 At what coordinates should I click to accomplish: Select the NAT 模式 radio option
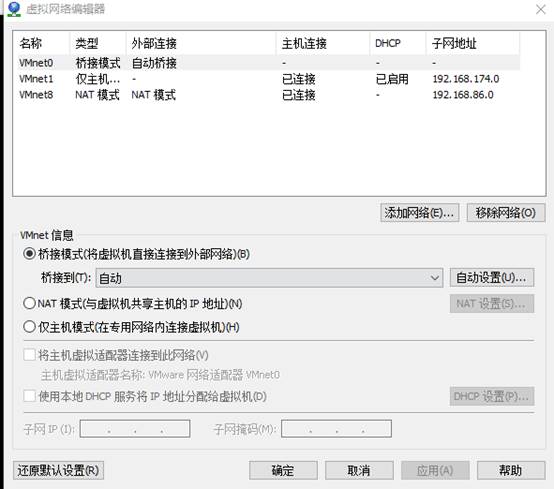click(29, 304)
